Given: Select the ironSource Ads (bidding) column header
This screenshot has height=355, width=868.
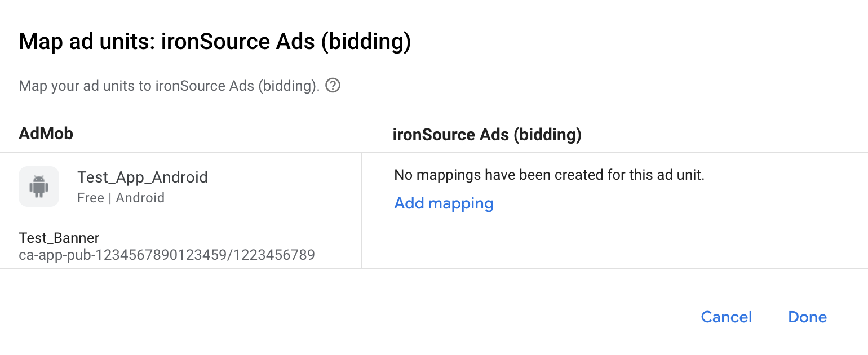Looking at the screenshot, I should coord(487,134).
